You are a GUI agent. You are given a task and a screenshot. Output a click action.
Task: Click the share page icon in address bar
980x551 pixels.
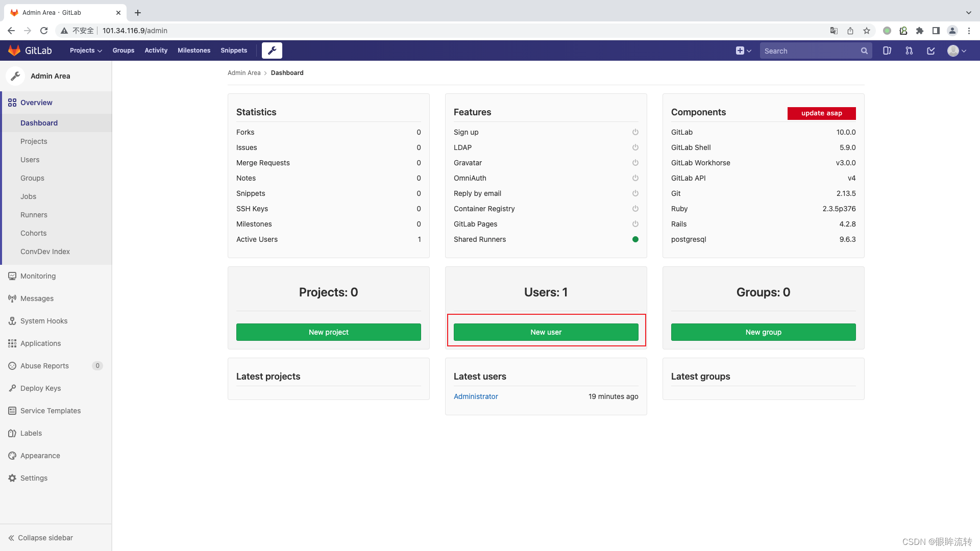click(850, 31)
